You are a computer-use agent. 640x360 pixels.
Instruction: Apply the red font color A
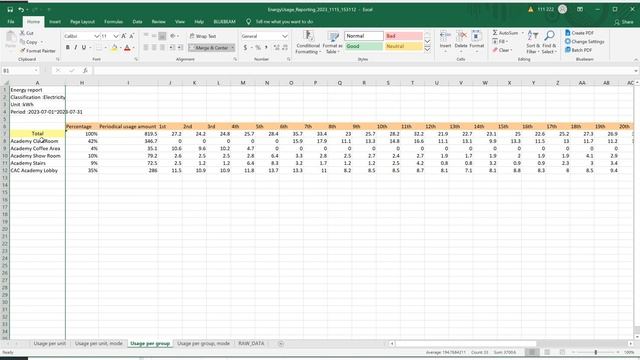(127, 48)
